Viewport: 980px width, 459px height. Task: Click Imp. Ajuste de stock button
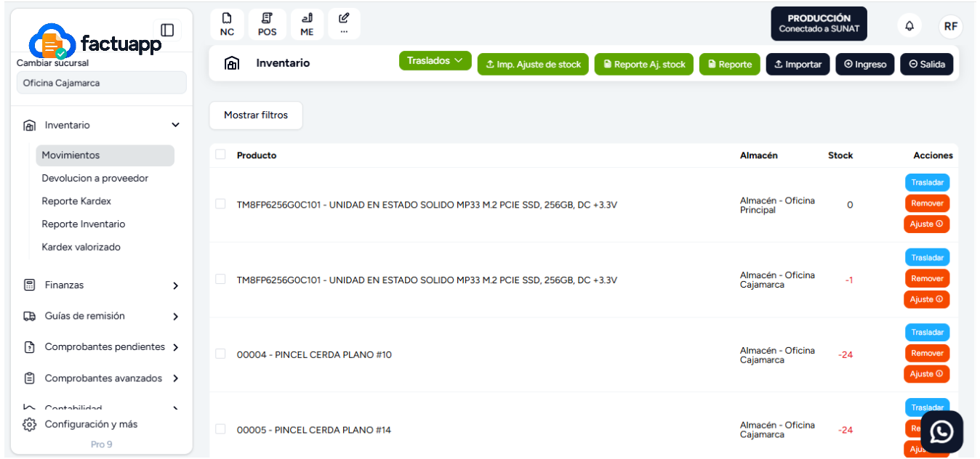pyautogui.click(x=533, y=64)
